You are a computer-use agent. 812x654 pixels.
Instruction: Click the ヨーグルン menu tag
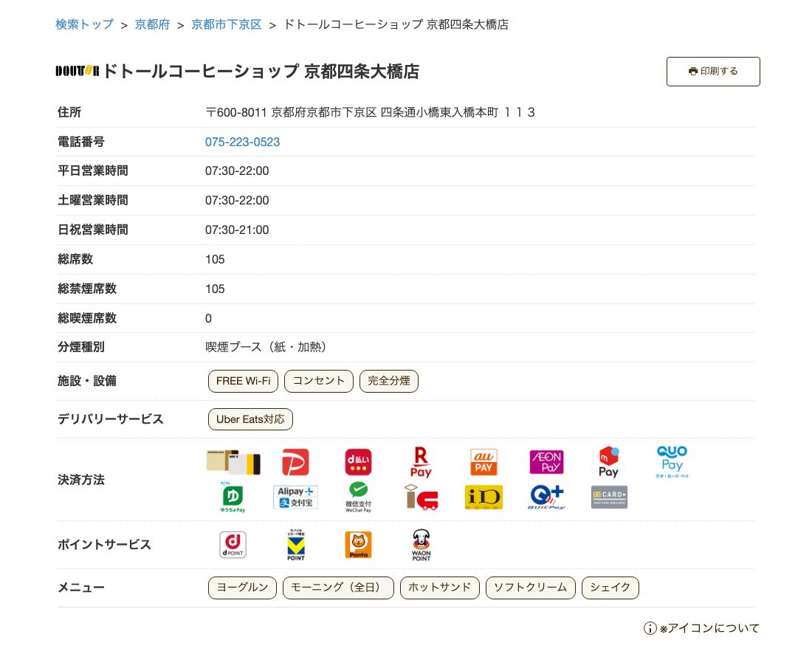click(x=242, y=588)
